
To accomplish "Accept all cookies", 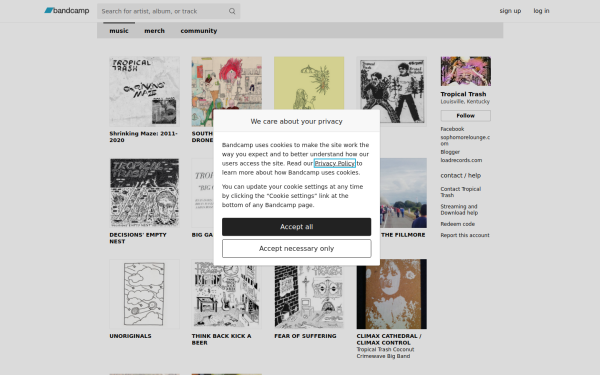I will click(297, 227).
